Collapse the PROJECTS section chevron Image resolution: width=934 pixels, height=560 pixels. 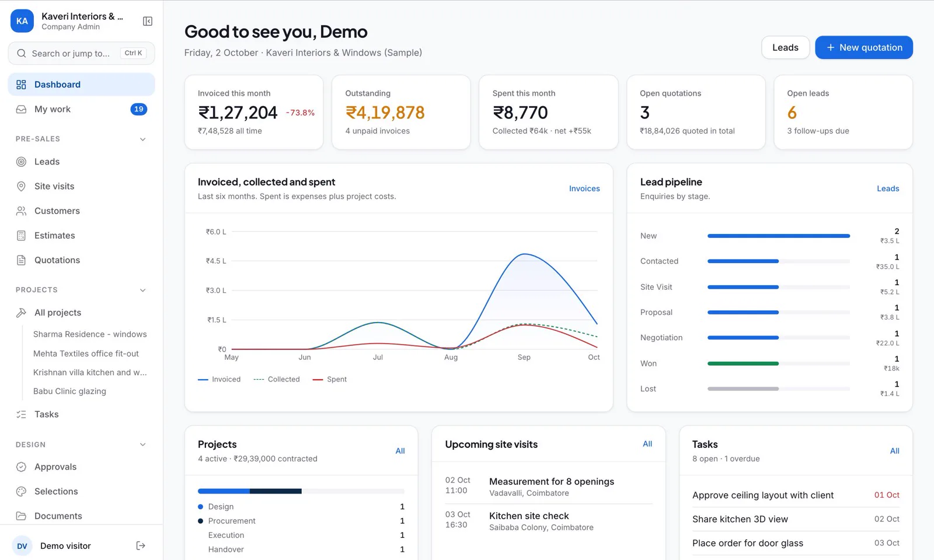(x=143, y=290)
